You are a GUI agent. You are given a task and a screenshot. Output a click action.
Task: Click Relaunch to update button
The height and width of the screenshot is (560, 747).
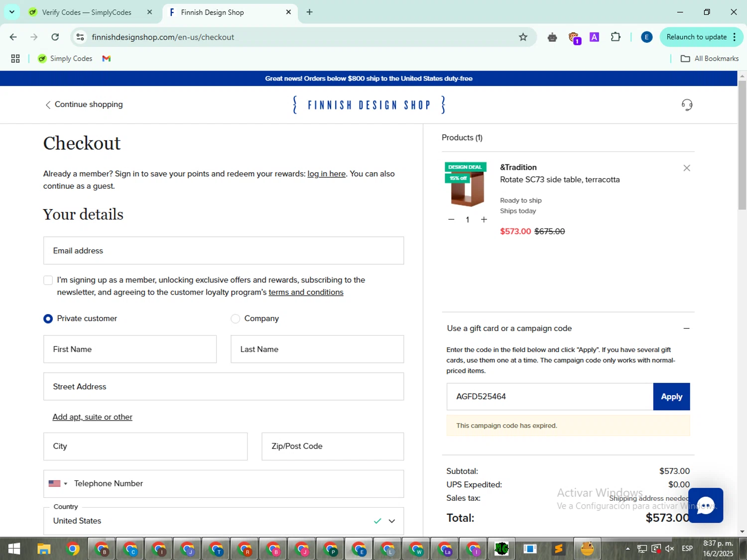pyautogui.click(x=696, y=37)
